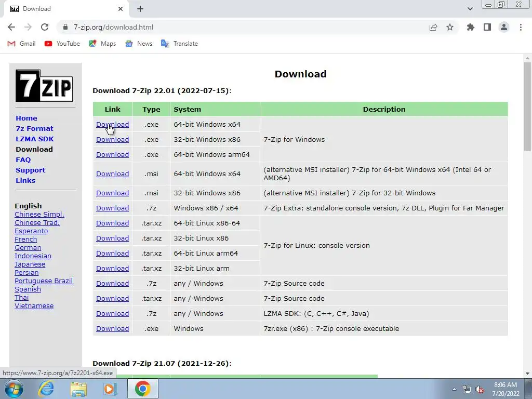Viewport: 532px width, 399px height.
Task: Click the 7-Zip logo image
Action: pos(44,86)
